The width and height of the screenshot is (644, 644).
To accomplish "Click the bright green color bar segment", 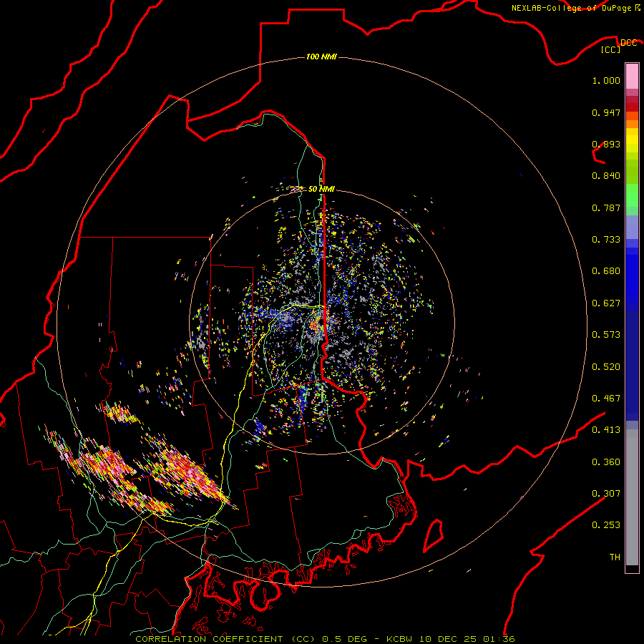I will click(632, 195).
